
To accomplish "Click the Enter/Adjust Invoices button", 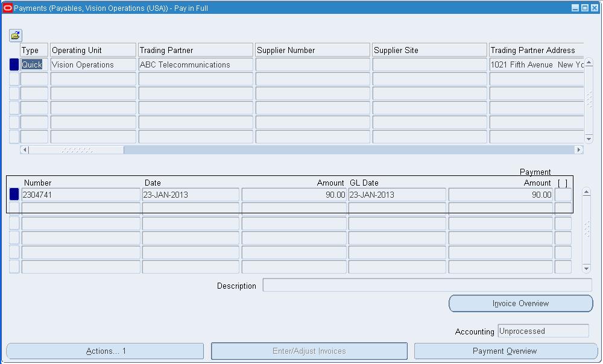I will (x=308, y=351).
